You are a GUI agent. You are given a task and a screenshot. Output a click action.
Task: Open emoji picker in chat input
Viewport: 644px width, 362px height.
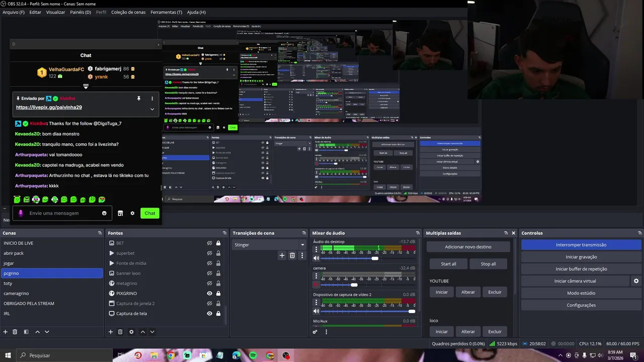pos(104,213)
